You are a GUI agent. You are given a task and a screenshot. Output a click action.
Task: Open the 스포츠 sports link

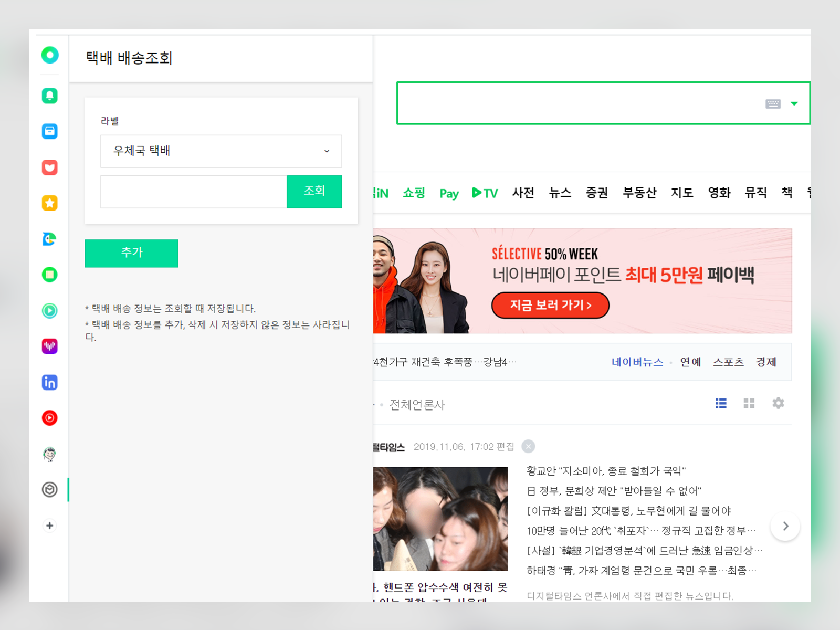click(728, 362)
